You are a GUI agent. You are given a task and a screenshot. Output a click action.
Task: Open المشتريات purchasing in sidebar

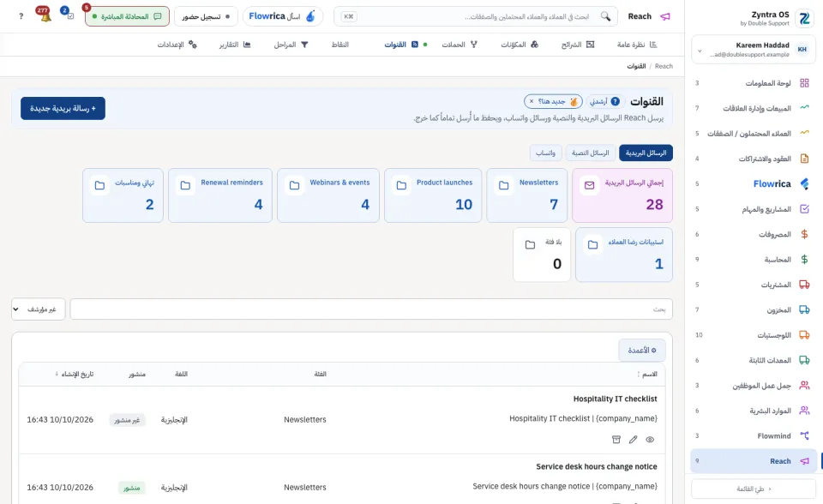pos(754,285)
